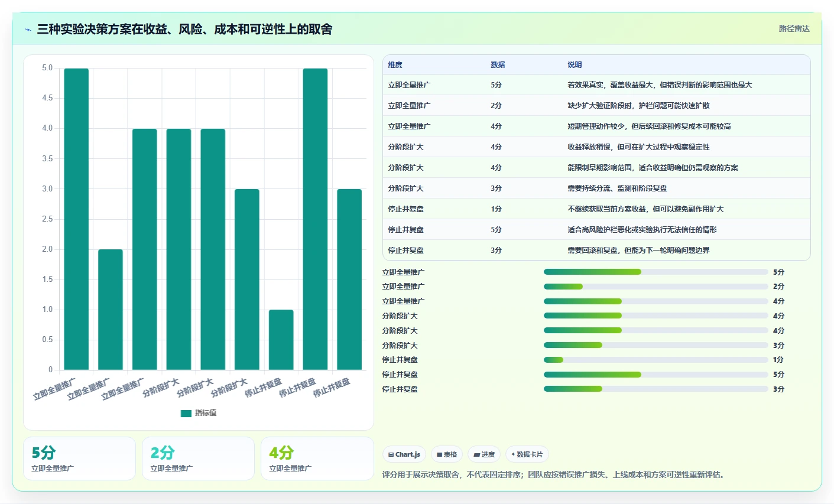Click the 立即全量推广 progress bar showing 5分
834x504 pixels.
coord(655,272)
